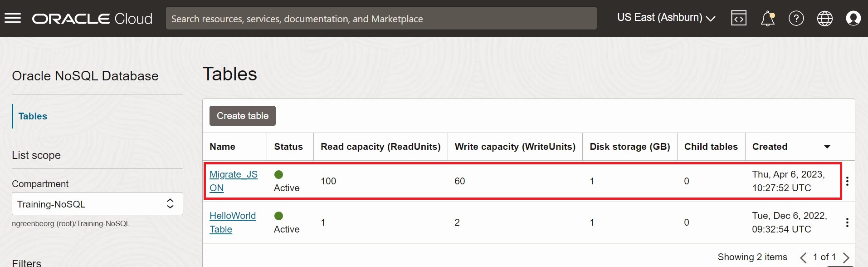Select Tables in the left sidebar
The height and width of the screenshot is (267, 868).
click(33, 116)
